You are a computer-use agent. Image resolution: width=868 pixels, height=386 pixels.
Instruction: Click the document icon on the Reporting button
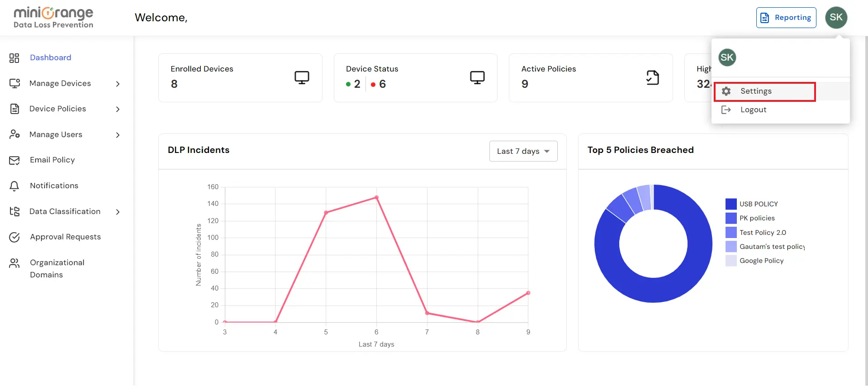pyautogui.click(x=764, y=18)
